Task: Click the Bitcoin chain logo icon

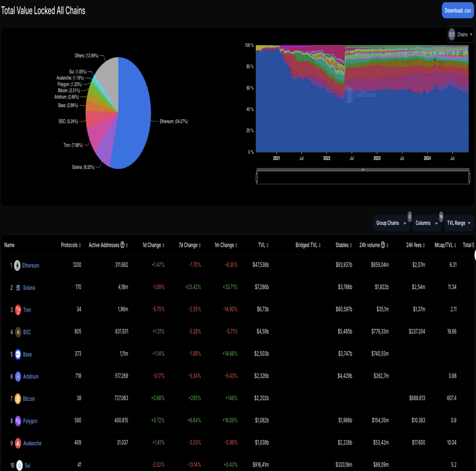Action: pyautogui.click(x=18, y=399)
